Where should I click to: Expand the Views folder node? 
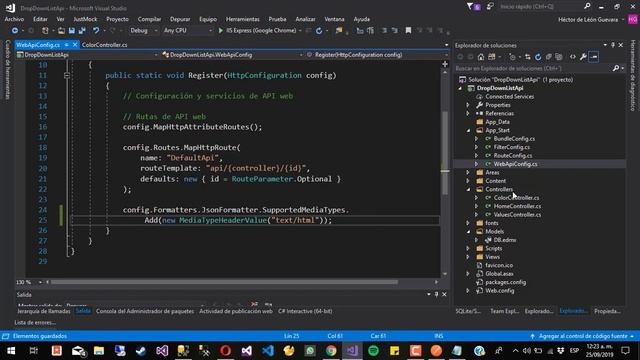pos(469,257)
